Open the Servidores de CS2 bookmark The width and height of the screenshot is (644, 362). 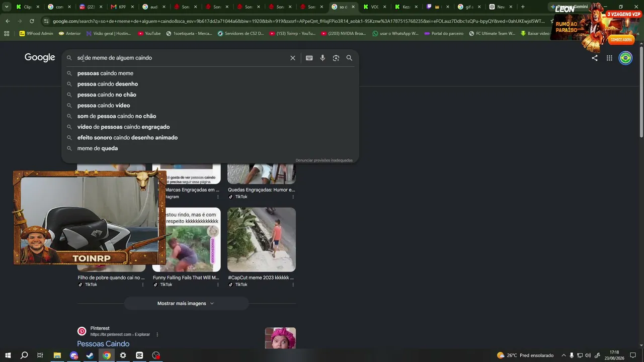[240, 34]
